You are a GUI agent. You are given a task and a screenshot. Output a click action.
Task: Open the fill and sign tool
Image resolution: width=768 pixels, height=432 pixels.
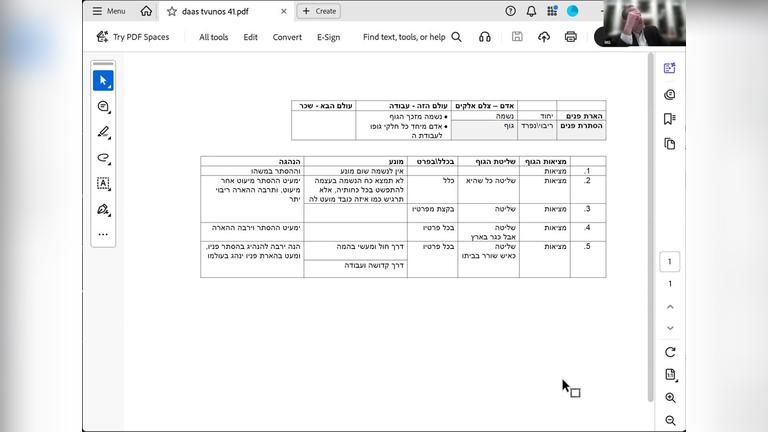(x=103, y=210)
